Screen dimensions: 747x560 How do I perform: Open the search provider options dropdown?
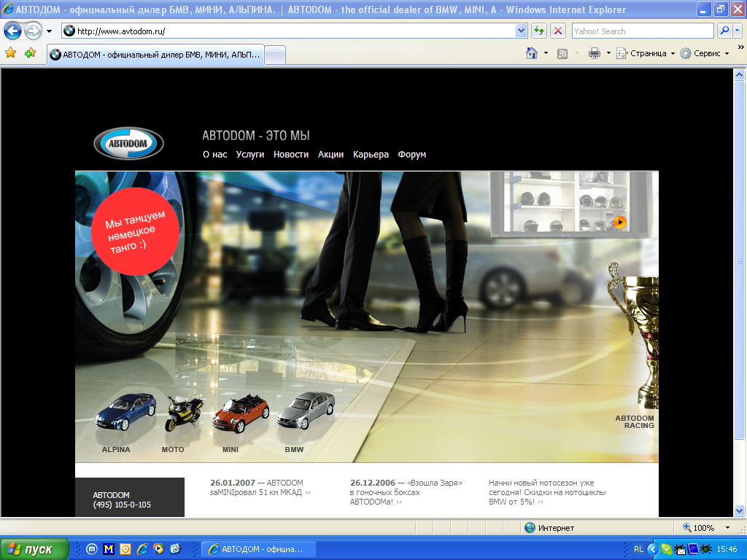[737, 31]
